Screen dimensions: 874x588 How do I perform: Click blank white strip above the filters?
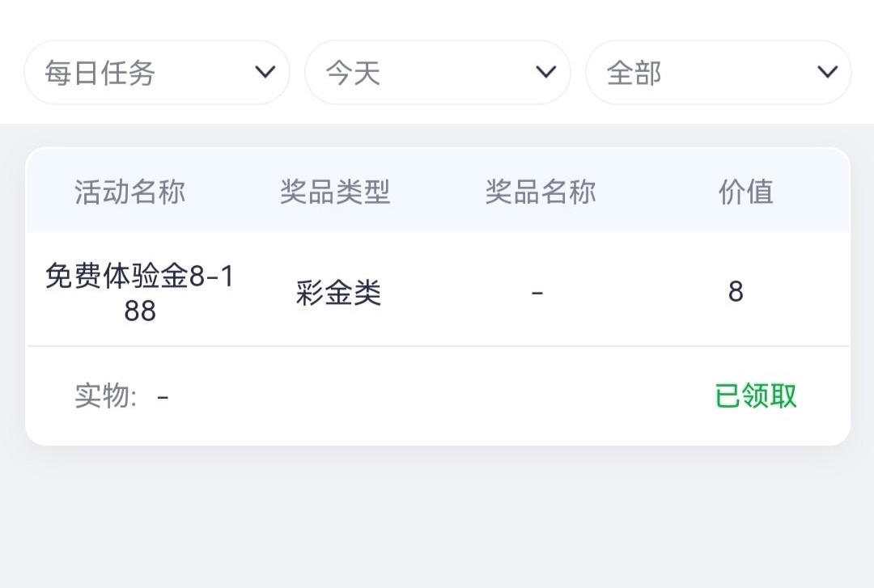point(437,18)
